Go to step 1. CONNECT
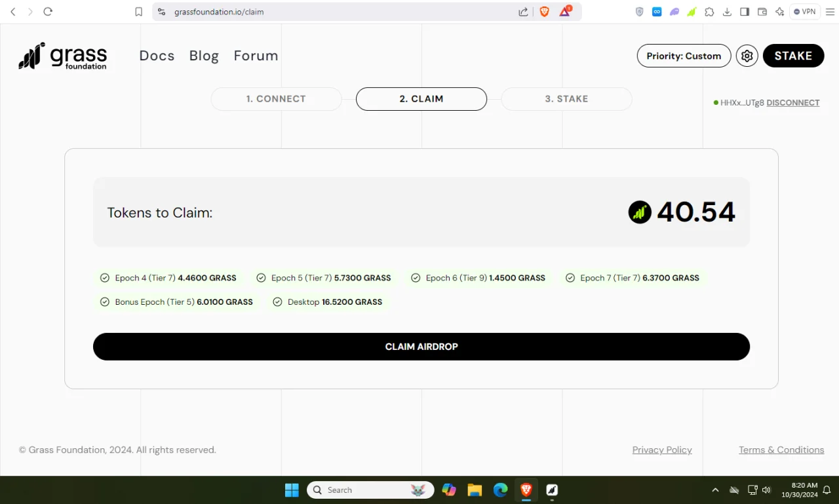 click(276, 99)
